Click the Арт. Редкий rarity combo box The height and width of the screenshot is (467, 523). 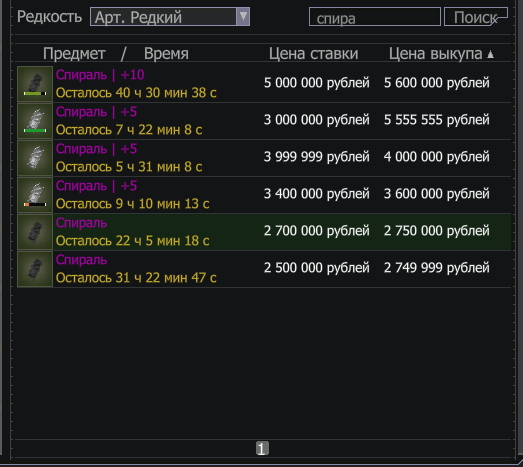coord(170,16)
